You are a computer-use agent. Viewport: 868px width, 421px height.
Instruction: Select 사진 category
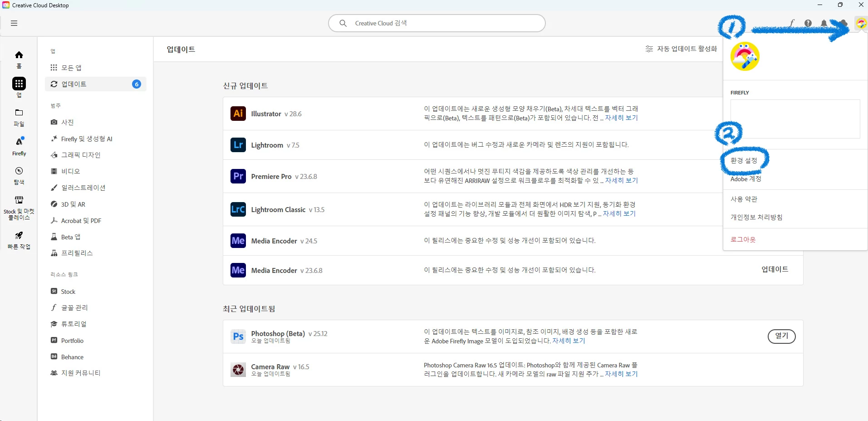pyautogui.click(x=96, y=122)
